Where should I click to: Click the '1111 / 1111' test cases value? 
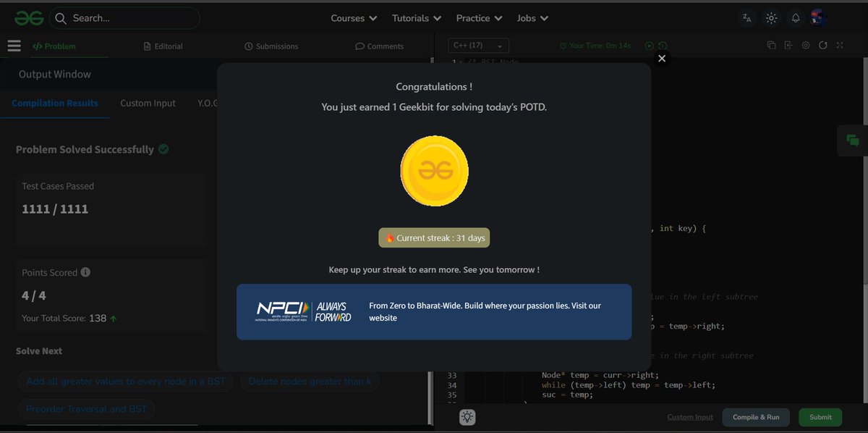pyautogui.click(x=55, y=209)
